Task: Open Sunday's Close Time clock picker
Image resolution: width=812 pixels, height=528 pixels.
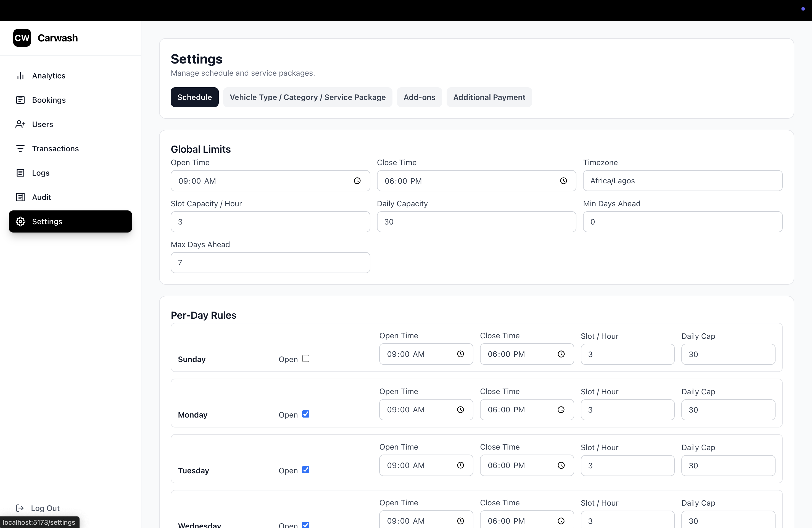Action: [x=561, y=354]
